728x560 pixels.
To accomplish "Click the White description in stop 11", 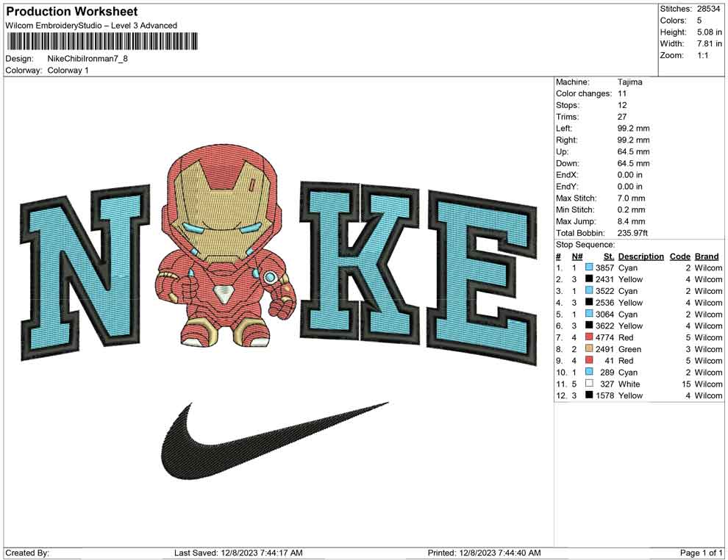I will 629,383.
